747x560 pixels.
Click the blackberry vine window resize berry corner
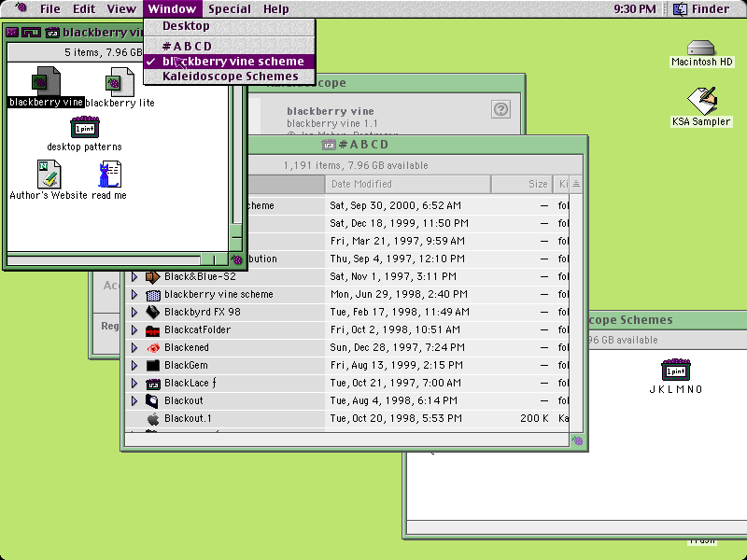[237, 259]
